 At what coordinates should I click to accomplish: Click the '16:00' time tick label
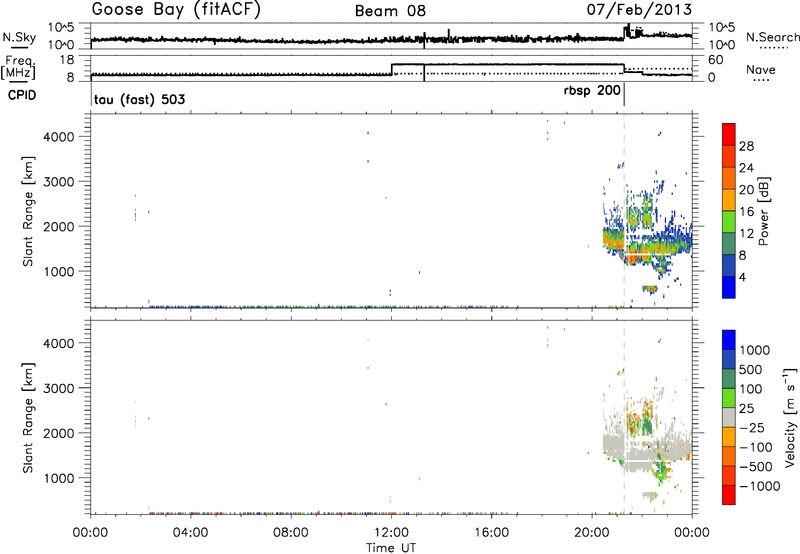[491, 533]
